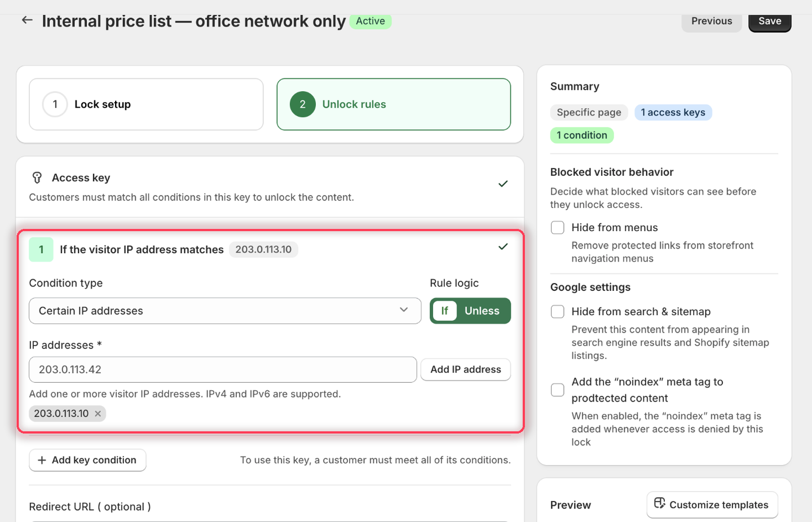The height and width of the screenshot is (522, 812).
Task: Click the Preview heading
Action: (x=571, y=505)
